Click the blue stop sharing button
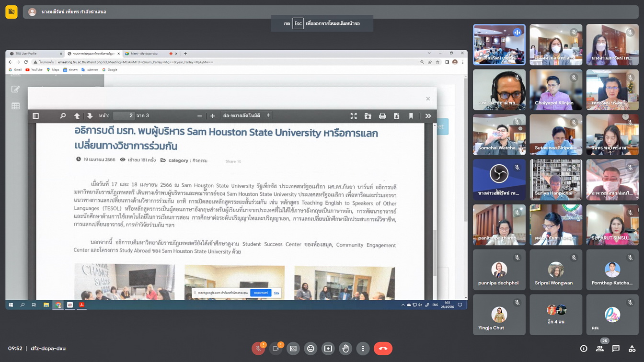 261,293
